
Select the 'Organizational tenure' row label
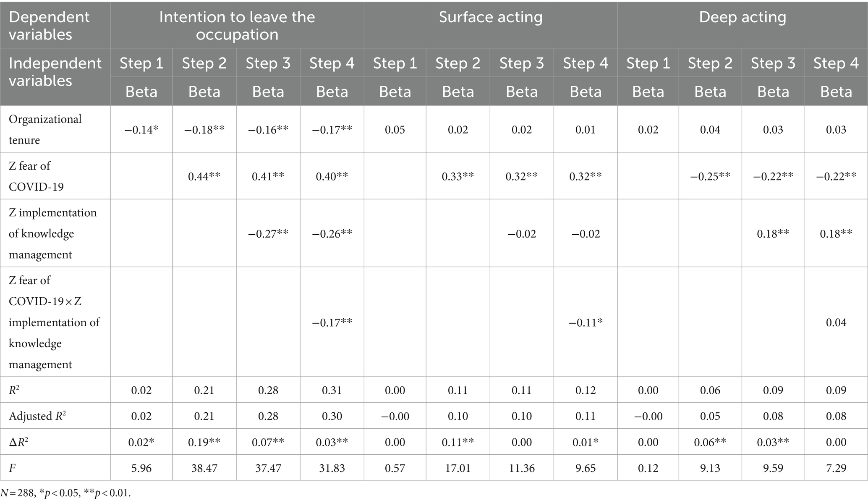click(x=45, y=129)
